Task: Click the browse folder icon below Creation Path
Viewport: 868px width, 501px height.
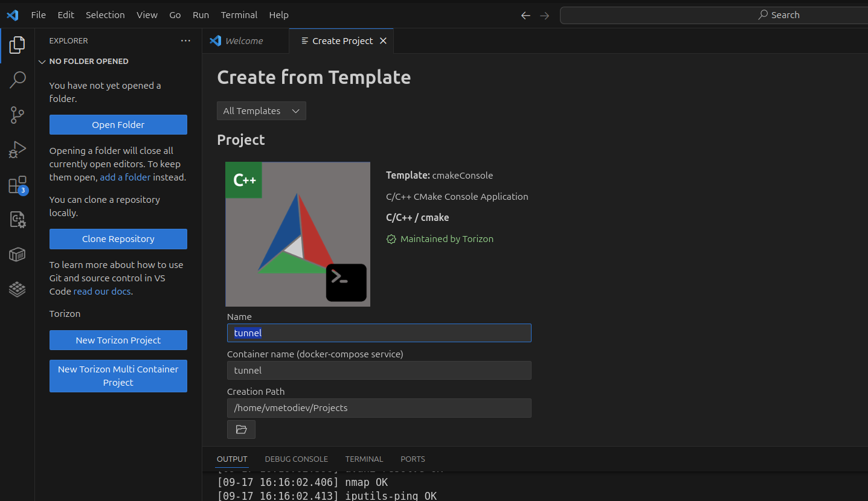Action: coord(241,429)
